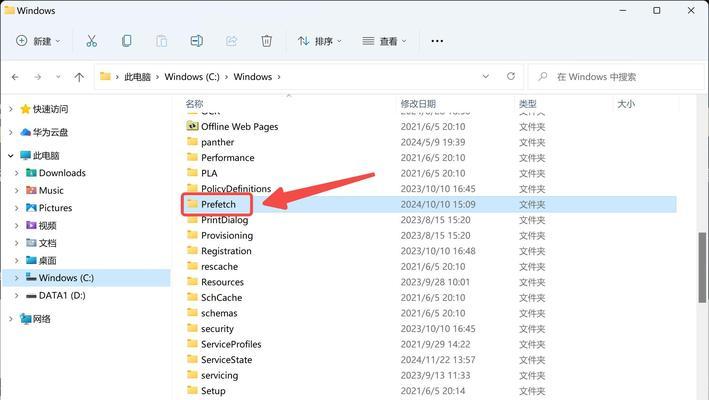Select the ServiceProfiles folder name
Screen dimensions: 709x400
click(231, 344)
